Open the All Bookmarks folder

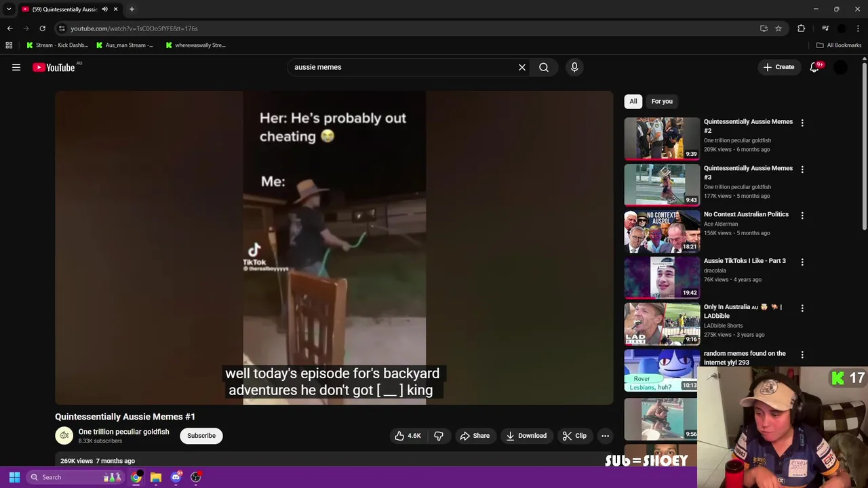(839, 45)
